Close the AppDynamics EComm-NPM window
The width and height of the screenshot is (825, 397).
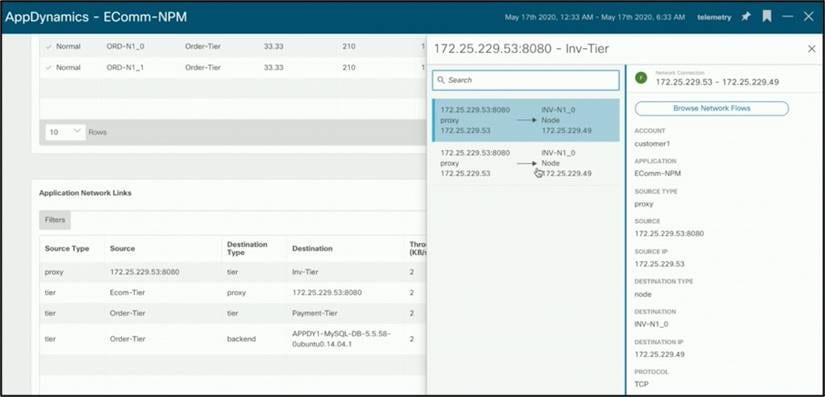809,17
